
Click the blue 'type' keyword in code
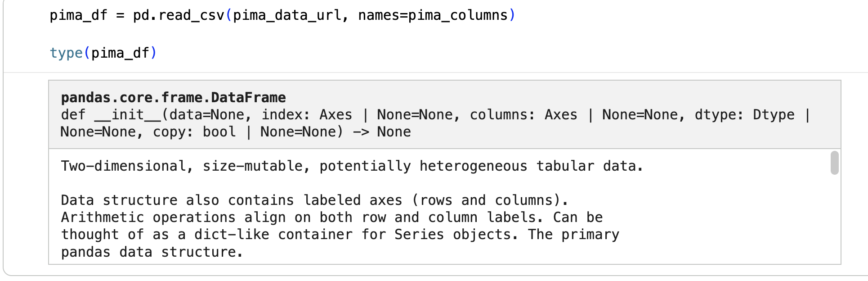tap(66, 53)
